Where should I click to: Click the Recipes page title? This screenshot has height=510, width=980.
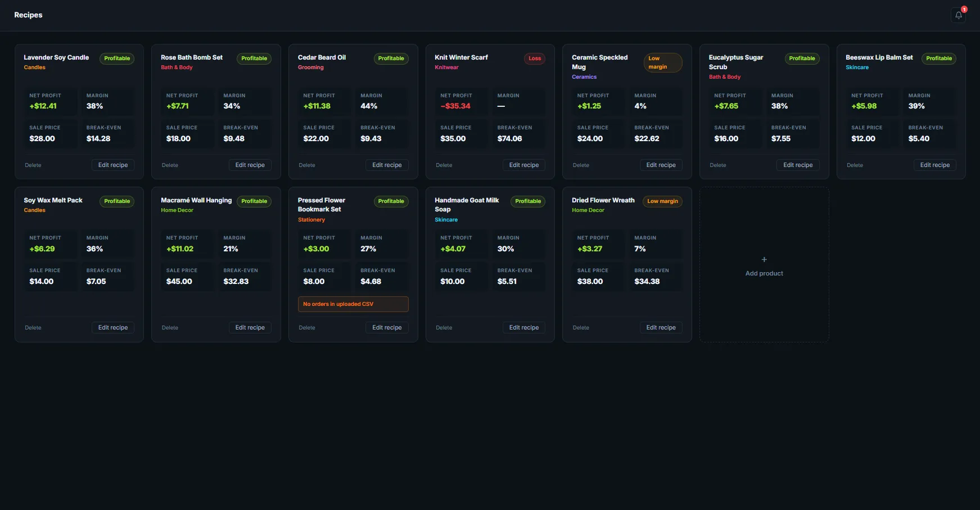[28, 15]
